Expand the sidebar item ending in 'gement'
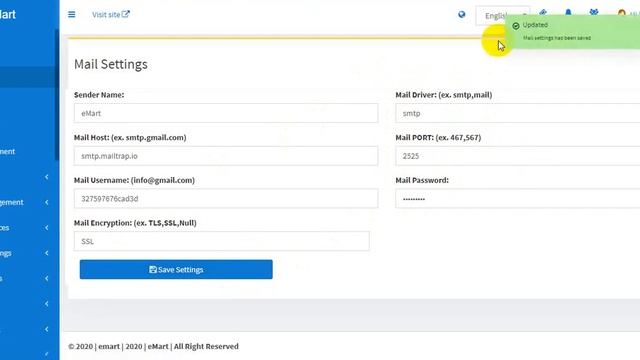The width and height of the screenshot is (640, 360). (24, 202)
